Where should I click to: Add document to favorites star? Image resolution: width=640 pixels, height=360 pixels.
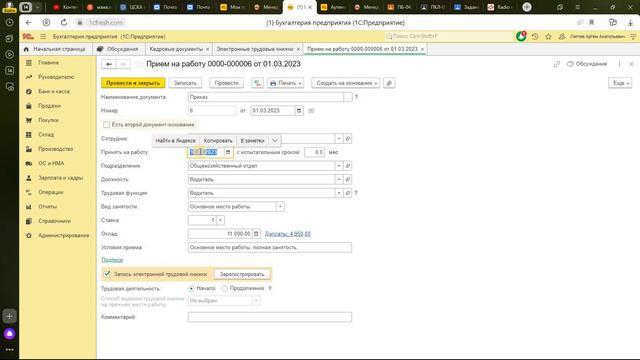pyautogui.click(x=139, y=64)
